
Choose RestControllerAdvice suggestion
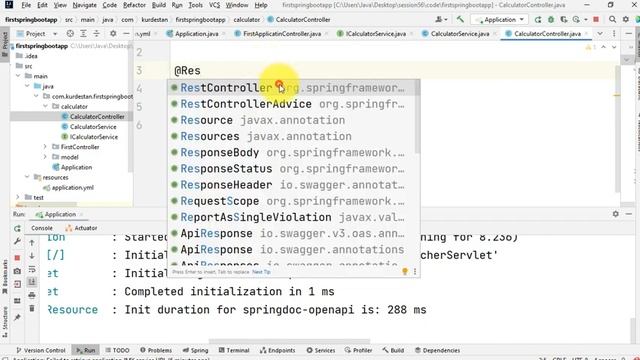point(292,104)
